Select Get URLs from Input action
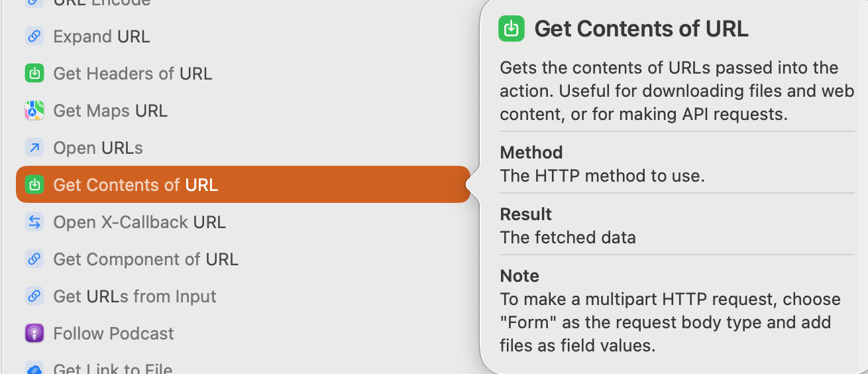Image resolution: width=868 pixels, height=374 pixels. 135,296
